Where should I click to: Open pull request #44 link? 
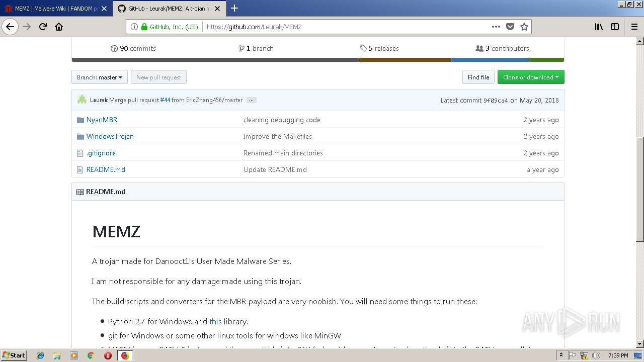pos(165,100)
